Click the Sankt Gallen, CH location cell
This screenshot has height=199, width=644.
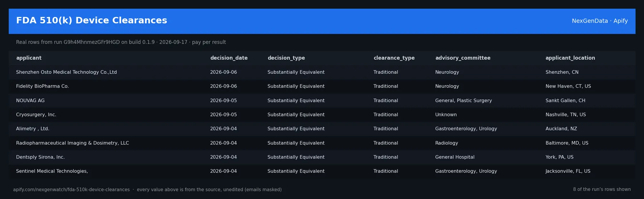[x=565, y=101]
